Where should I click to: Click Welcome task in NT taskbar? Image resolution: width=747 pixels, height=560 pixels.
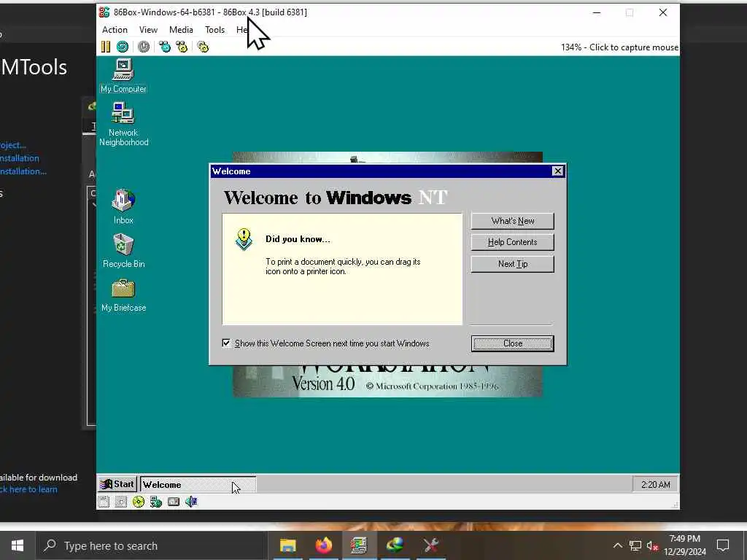pos(198,484)
